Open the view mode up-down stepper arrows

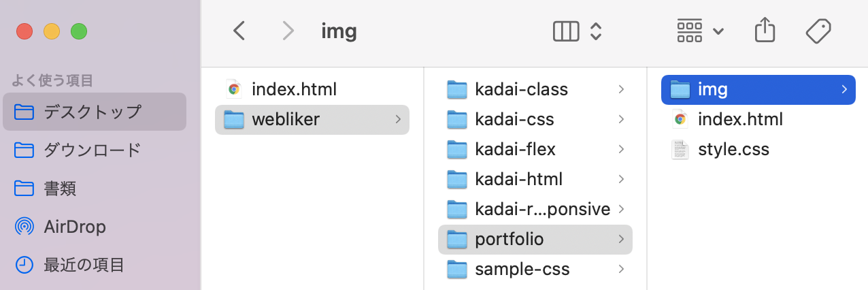tap(596, 31)
